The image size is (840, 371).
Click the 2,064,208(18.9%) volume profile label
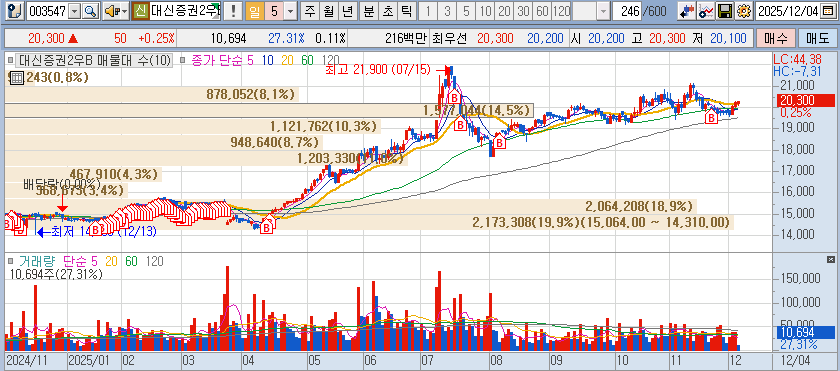point(639,206)
